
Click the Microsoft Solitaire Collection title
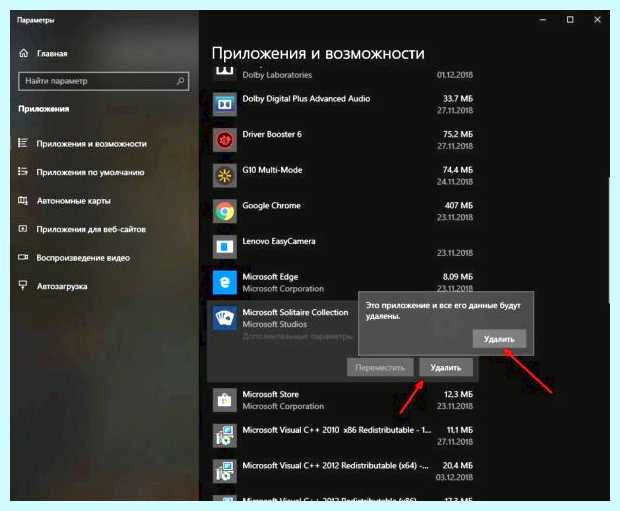pos(295,312)
